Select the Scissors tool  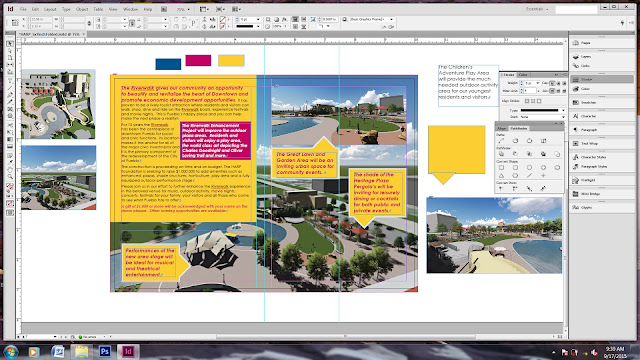[x=10, y=125]
